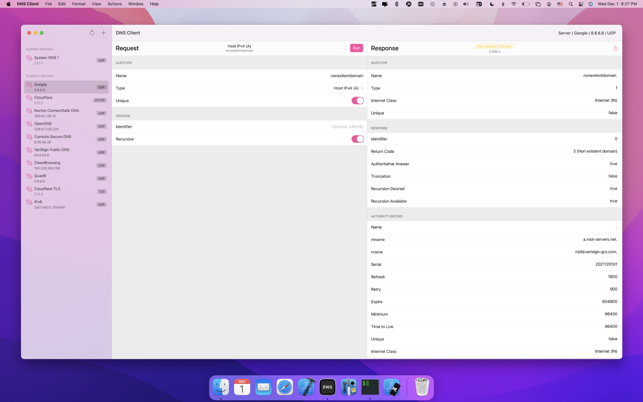The height and width of the screenshot is (402, 643).
Task: Click the DNS Client dock icon
Action: coord(327,387)
